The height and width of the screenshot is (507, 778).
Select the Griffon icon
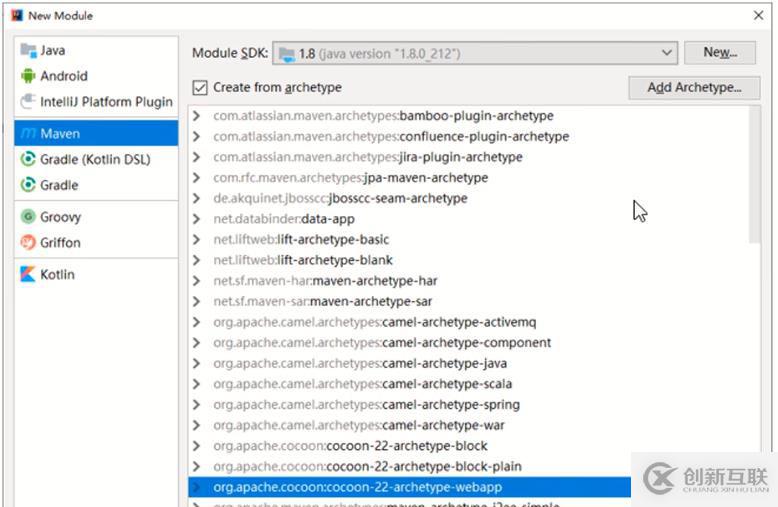28,243
